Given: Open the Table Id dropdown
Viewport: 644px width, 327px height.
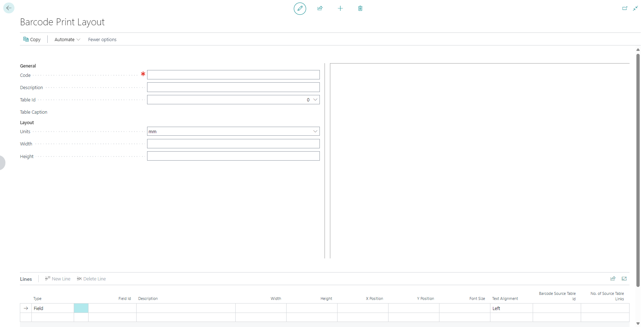Looking at the screenshot, I should point(315,100).
